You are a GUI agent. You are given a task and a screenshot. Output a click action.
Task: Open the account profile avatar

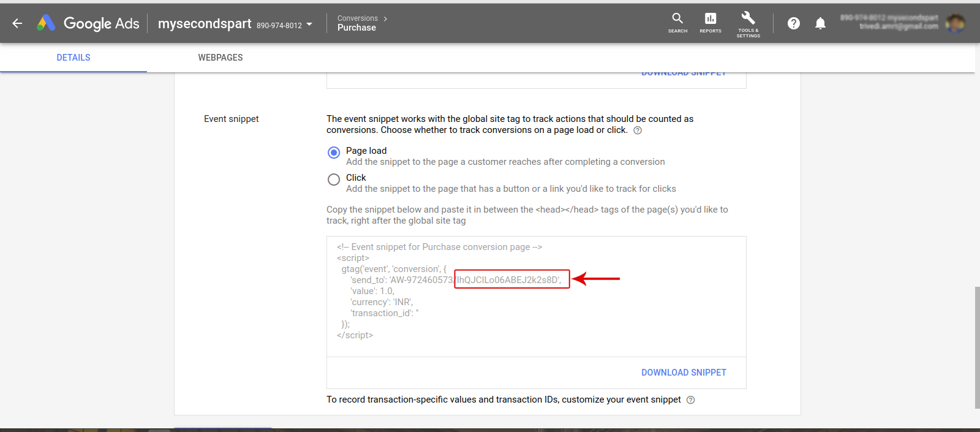pyautogui.click(x=955, y=23)
